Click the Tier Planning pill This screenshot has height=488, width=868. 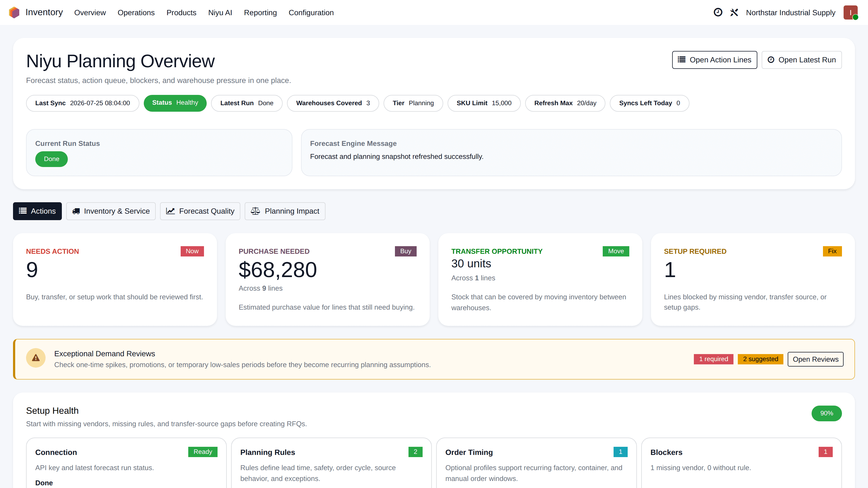click(413, 103)
